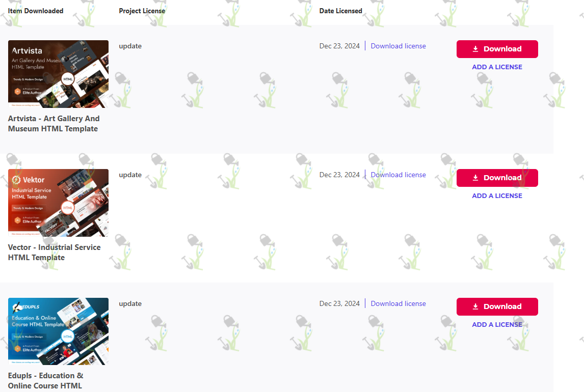Add a license to Artvista item

[x=497, y=67]
